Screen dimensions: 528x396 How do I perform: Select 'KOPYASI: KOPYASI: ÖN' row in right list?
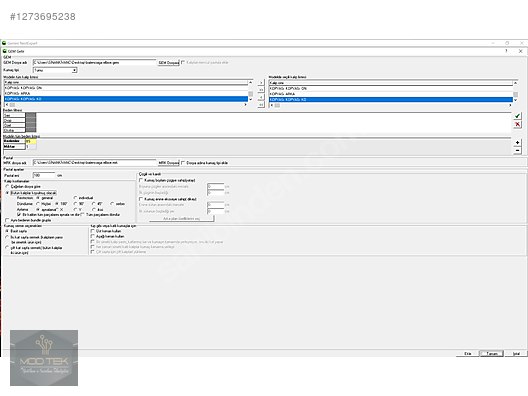(x=391, y=89)
